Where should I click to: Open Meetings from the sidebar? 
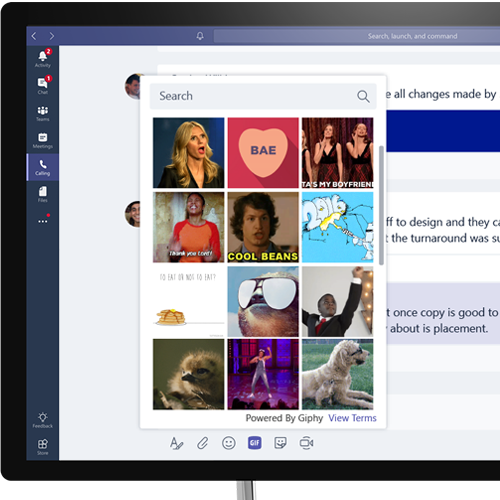pos(43,140)
